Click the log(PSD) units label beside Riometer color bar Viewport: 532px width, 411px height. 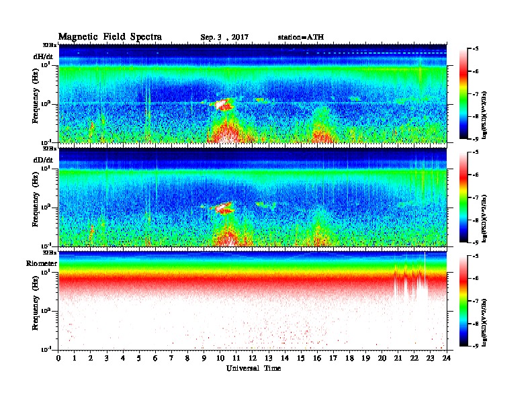click(485, 323)
